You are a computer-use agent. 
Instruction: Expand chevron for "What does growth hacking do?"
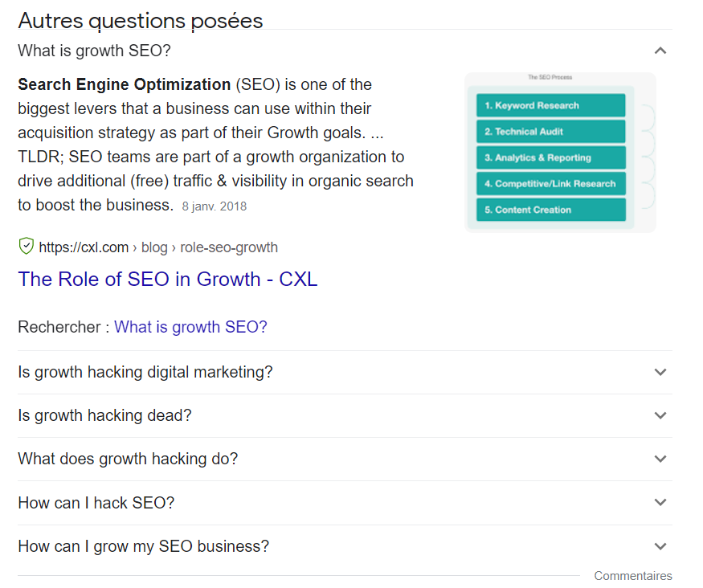tap(660, 459)
